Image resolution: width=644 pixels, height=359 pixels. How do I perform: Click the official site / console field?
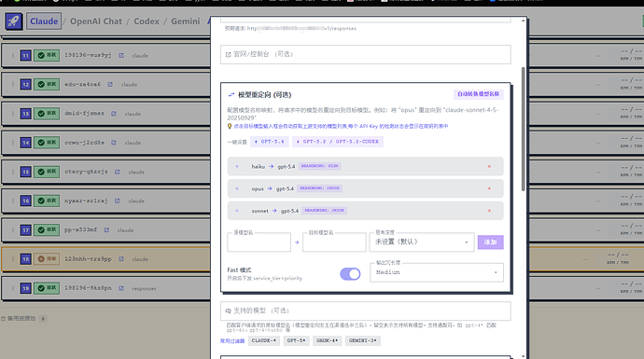pyautogui.click(x=366, y=54)
